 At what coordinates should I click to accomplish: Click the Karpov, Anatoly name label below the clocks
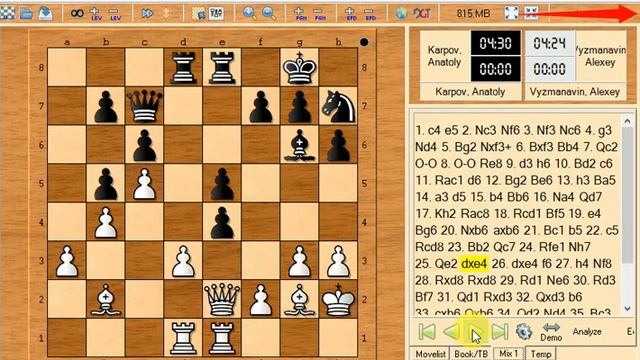click(470, 92)
